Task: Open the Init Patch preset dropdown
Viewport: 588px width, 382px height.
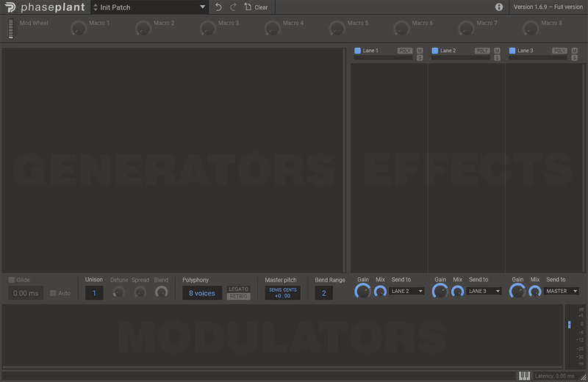Action: click(x=150, y=7)
